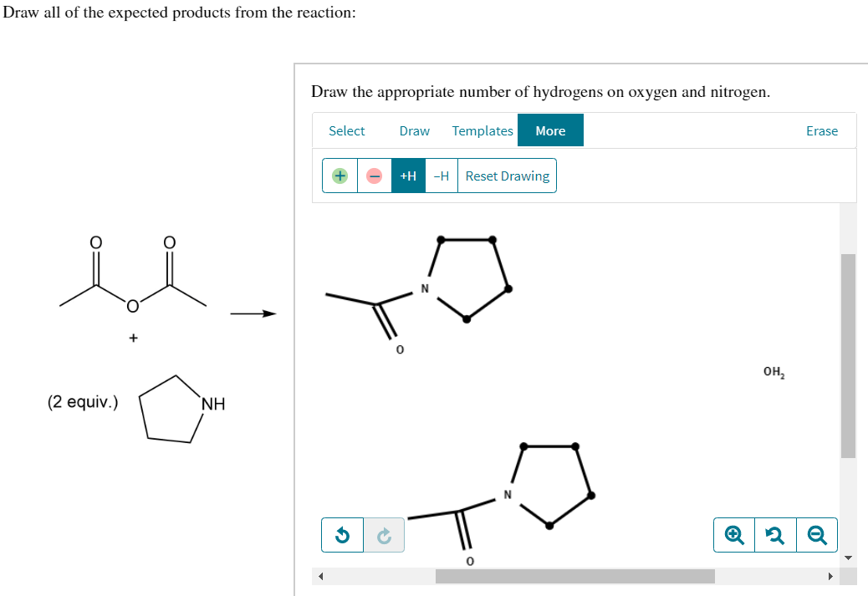
Task: Open the Draw tab
Action: 414,130
